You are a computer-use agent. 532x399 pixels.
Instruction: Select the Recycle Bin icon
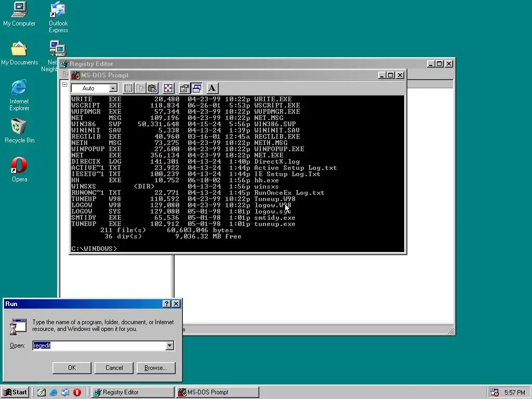(x=19, y=131)
